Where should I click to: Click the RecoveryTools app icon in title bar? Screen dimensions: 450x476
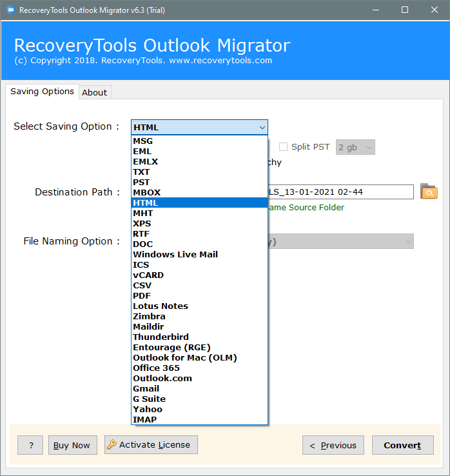click(x=11, y=10)
